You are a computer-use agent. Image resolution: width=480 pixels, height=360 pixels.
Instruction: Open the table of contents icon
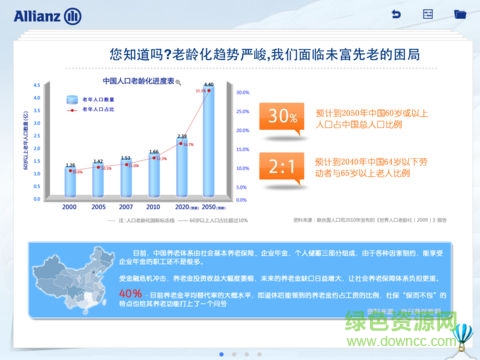coord(428,14)
